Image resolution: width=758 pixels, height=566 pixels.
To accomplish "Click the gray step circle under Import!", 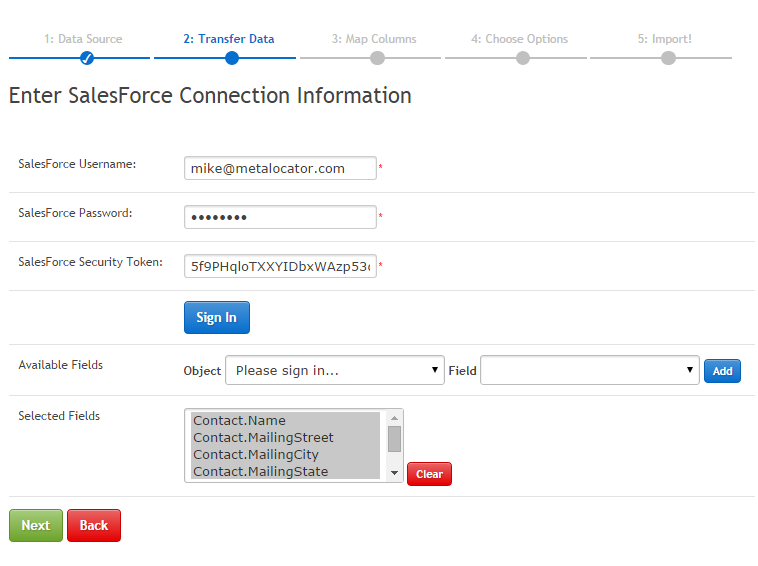I will (x=668, y=58).
